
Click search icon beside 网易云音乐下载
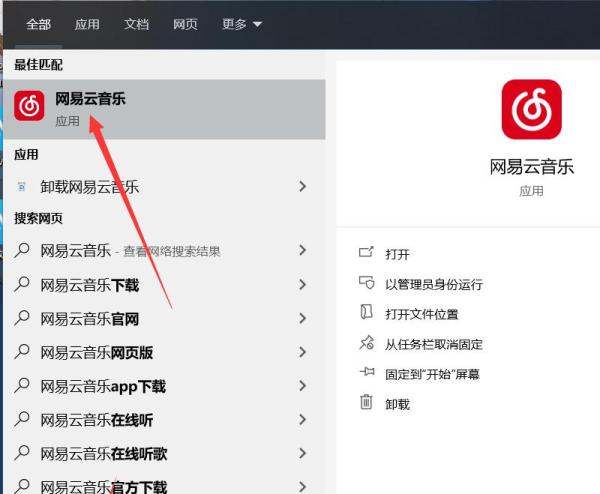22,284
